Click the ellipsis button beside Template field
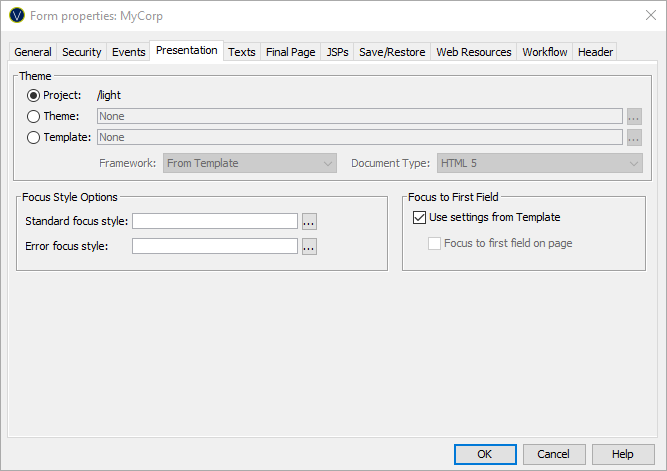 click(634, 137)
